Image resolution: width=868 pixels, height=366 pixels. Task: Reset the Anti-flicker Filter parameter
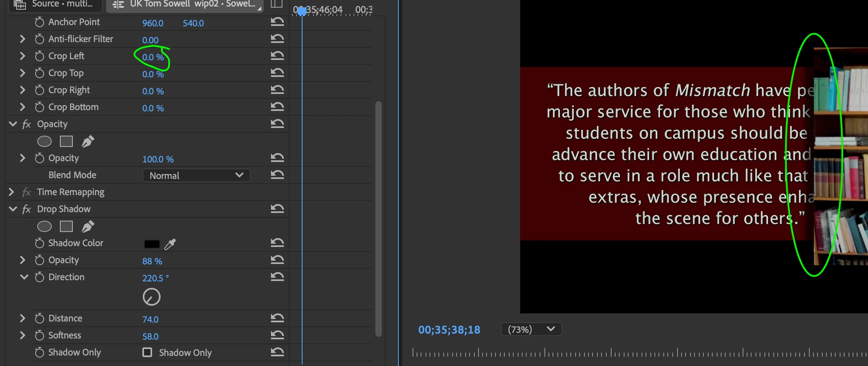[277, 38]
